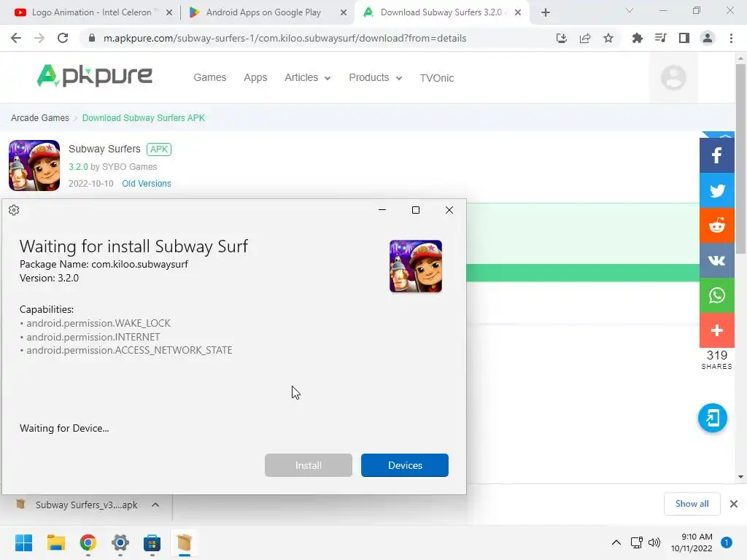
Task: Click Download Subway Surfers APK breadcrumb
Action: (x=144, y=117)
